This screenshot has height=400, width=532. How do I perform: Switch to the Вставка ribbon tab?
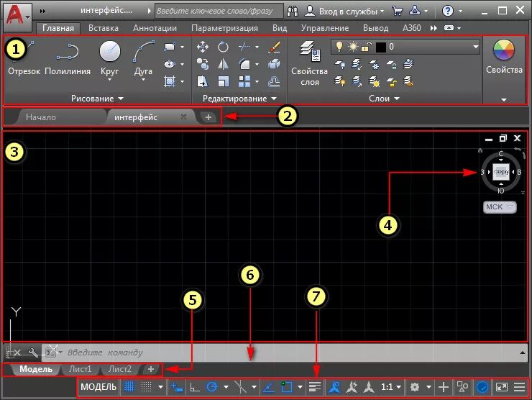pos(104,28)
